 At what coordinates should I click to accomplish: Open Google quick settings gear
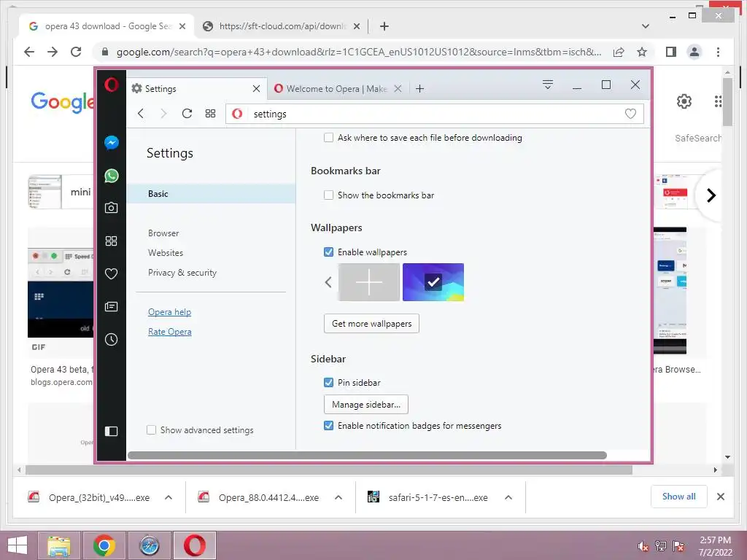click(x=684, y=101)
